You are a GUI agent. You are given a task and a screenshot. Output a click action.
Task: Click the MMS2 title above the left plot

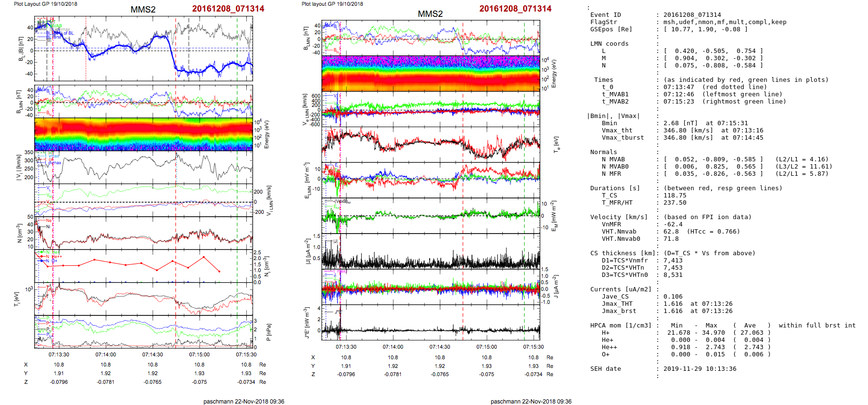pos(143,10)
